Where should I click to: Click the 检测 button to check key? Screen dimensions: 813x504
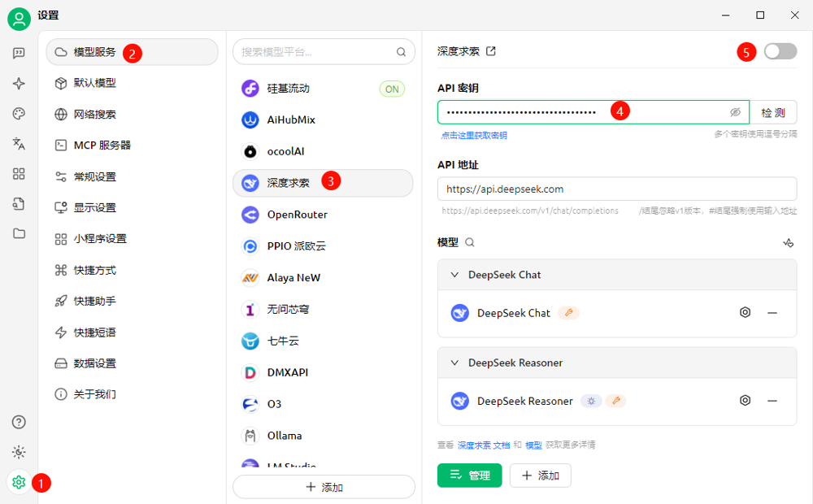pyautogui.click(x=773, y=112)
